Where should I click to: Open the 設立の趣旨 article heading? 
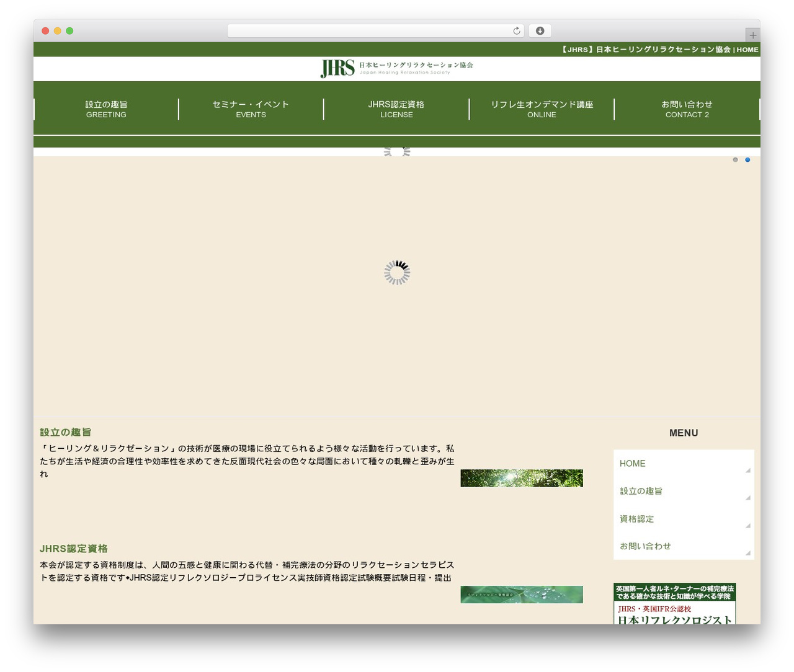65,432
